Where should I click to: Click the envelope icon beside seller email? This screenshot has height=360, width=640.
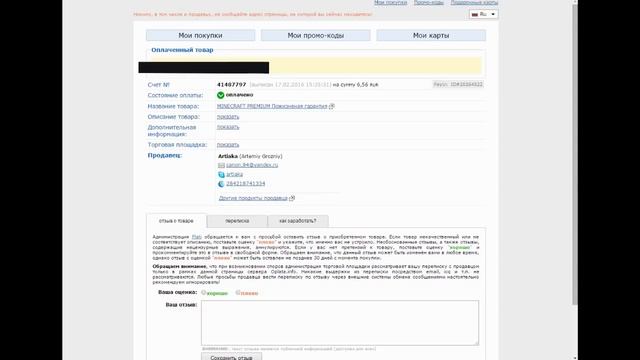coord(221,165)
